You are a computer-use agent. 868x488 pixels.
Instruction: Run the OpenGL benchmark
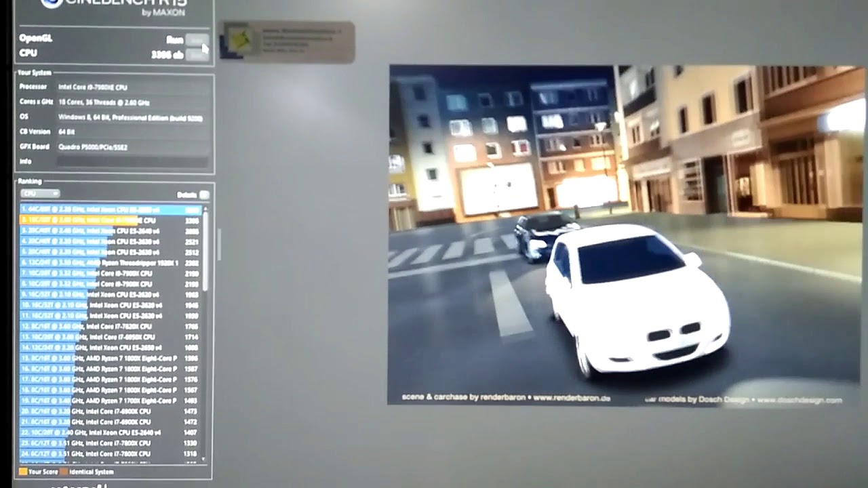tap(197, 39)
